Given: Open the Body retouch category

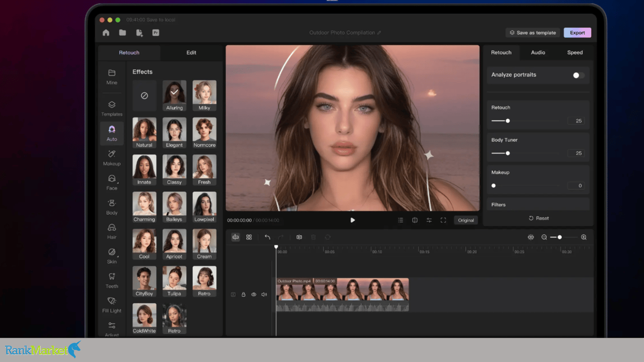Looking at the screenshot, I should [112, 207].
